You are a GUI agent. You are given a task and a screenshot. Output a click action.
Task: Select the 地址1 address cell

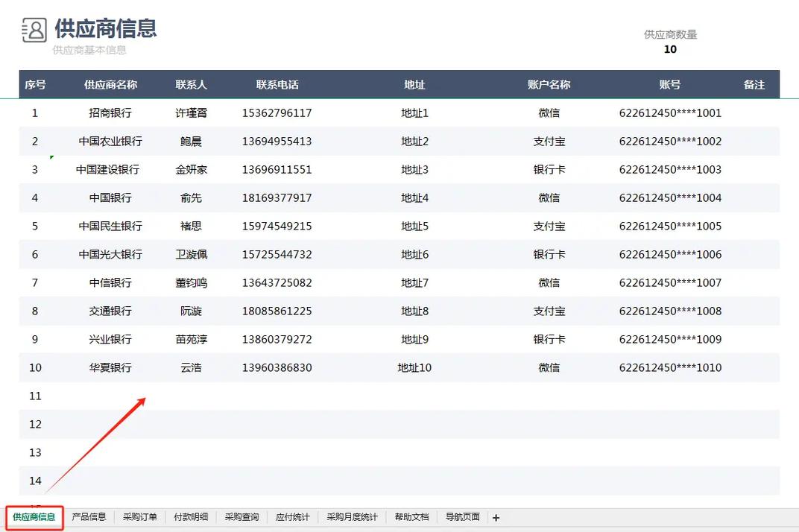pos(415,113)
